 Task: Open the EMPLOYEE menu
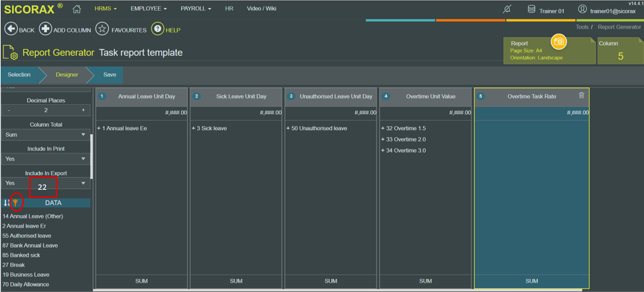[x=149, y=8]
